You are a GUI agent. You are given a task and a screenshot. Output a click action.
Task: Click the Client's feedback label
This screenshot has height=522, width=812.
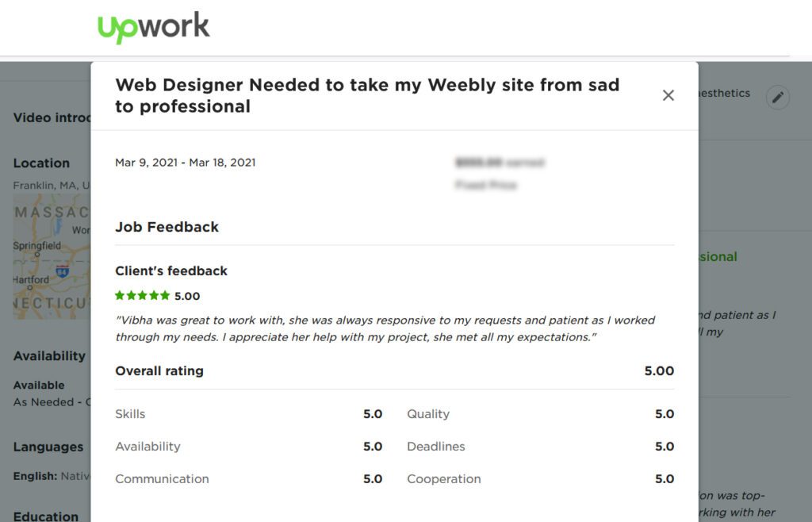point(171,271)
